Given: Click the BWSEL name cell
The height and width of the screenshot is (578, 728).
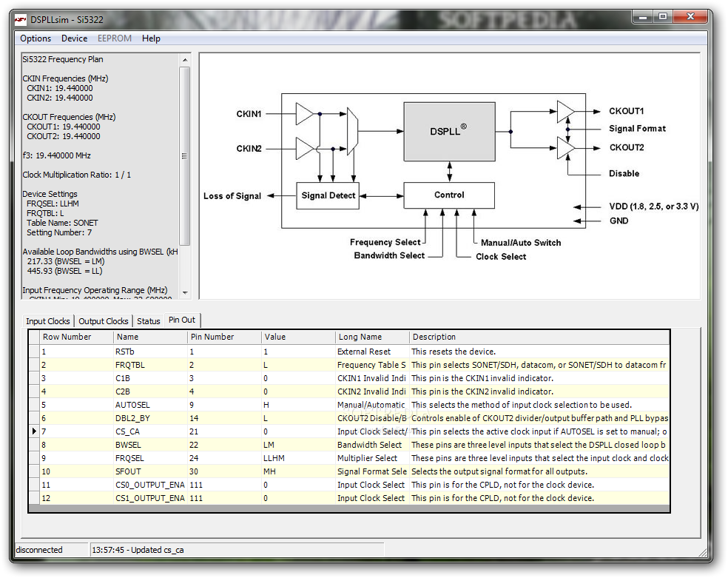Looking at the screenshot, I should click(150, 445).
